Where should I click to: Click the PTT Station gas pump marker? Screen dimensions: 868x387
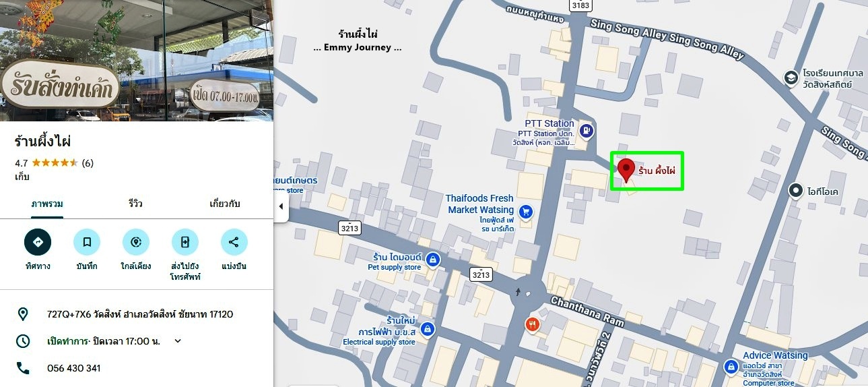click(x=586, y=130)
